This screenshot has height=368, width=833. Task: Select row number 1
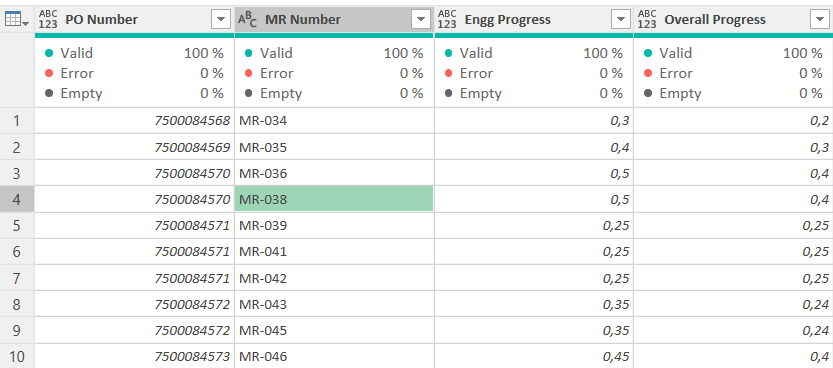[x=17, y=121]
